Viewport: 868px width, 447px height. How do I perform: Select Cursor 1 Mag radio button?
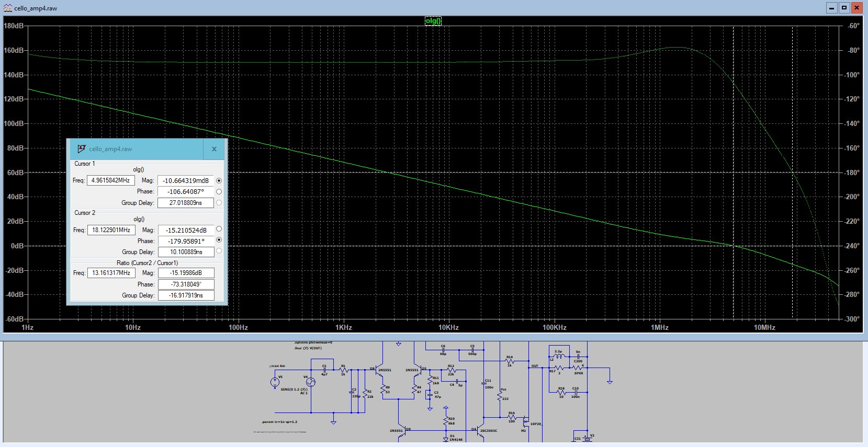[219, 180]
